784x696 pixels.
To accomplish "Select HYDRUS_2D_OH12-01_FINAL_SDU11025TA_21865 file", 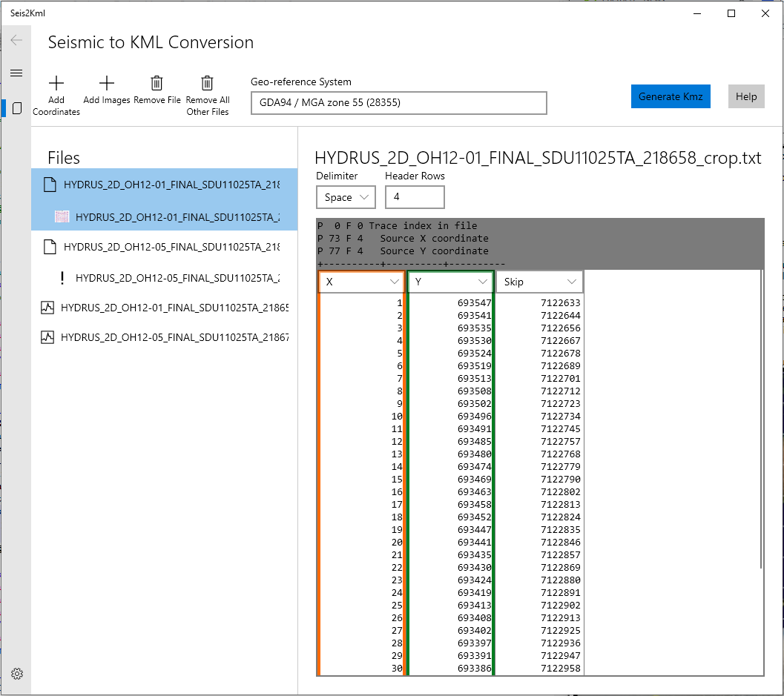I will [165, 308].
